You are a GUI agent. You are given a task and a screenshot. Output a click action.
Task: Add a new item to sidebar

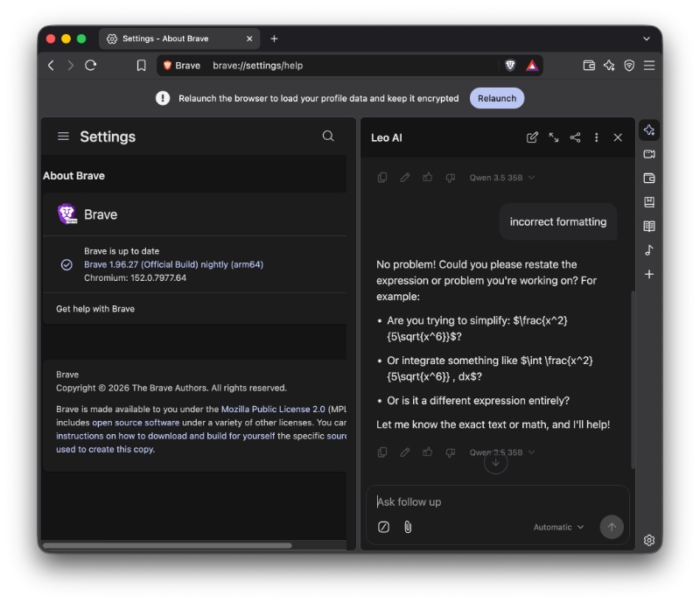(x=649, y=274)
